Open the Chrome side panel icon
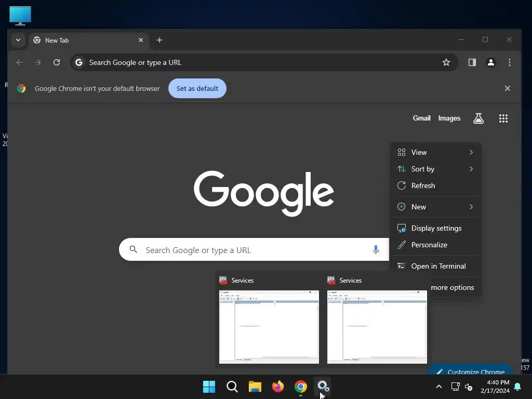This screenshot has width=532, height=399. click(x=472, y=62)
